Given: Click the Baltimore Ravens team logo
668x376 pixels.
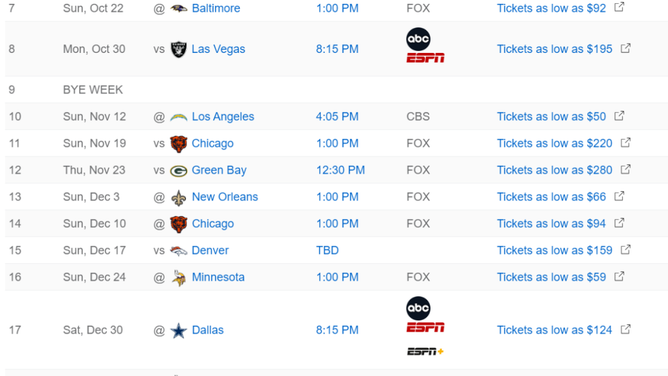Looking at the screenshot, I should (179, 8).
